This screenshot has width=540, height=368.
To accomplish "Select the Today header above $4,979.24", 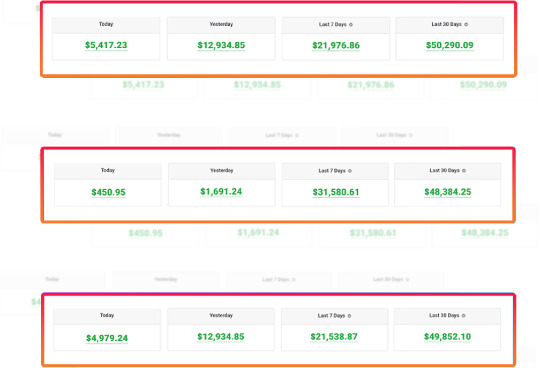I will 107,315.
